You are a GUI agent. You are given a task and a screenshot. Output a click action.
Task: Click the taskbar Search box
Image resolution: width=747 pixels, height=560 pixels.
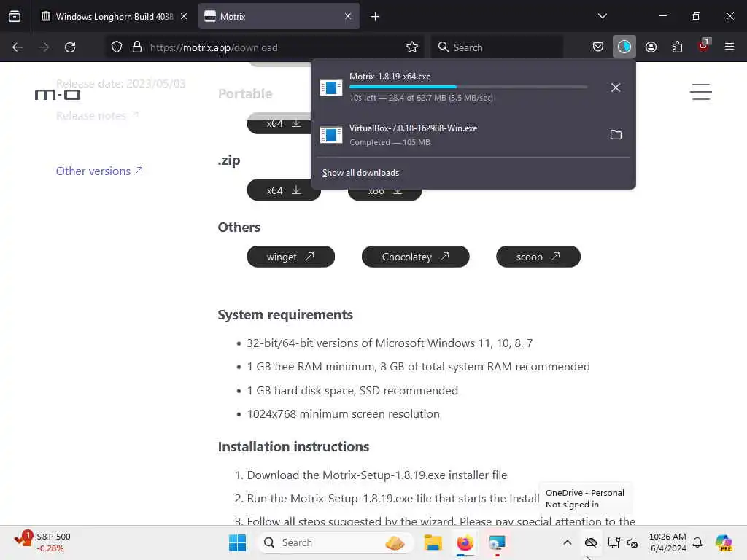coord(335,542)
